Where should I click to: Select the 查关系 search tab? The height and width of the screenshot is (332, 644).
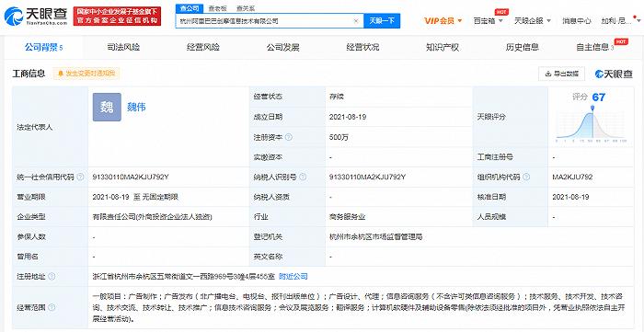(x=246, y=8)
